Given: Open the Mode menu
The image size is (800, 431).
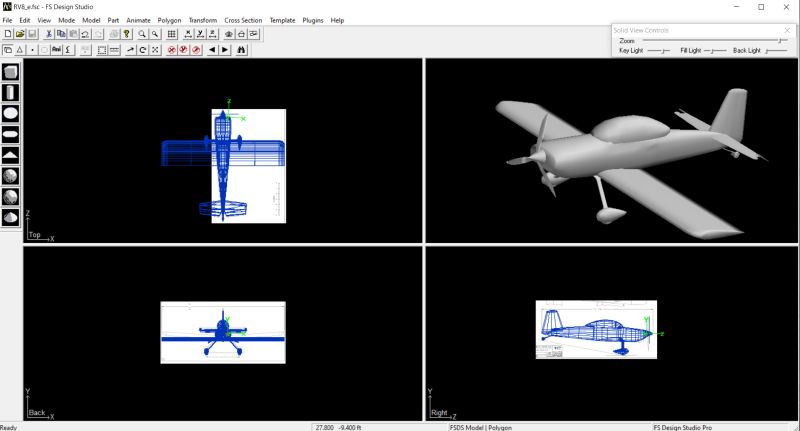Looking at the screenshot, I should (66, 20).
